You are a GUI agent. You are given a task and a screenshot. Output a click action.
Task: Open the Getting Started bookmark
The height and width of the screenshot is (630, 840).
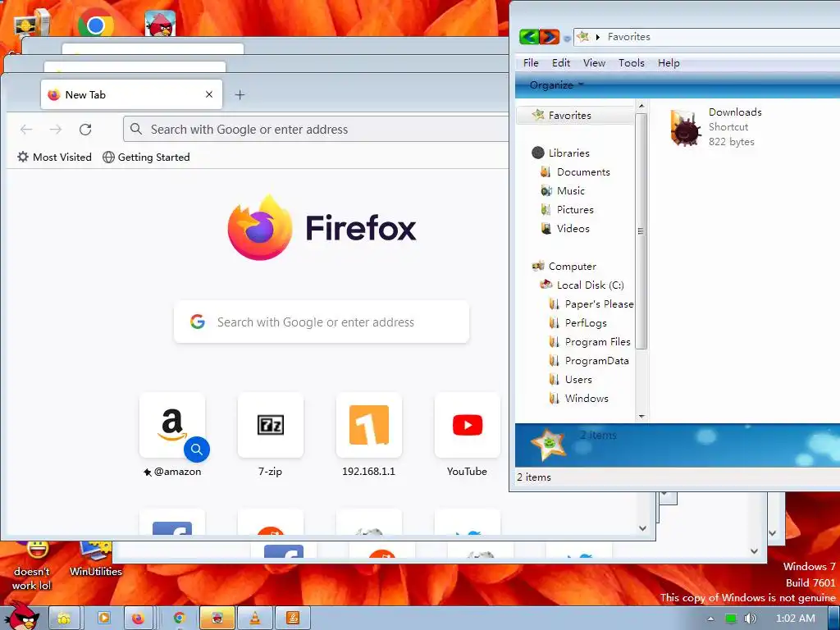coord(146,157)
